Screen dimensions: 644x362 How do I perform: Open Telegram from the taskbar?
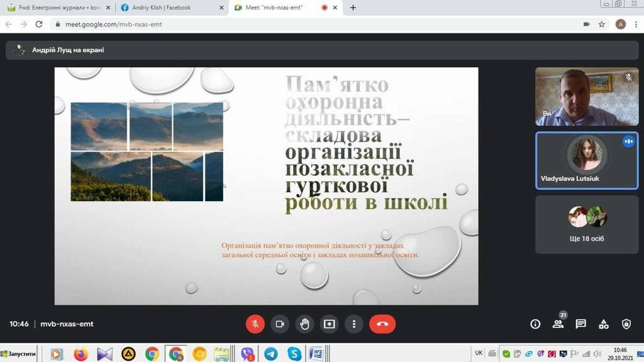click(270, 354)
